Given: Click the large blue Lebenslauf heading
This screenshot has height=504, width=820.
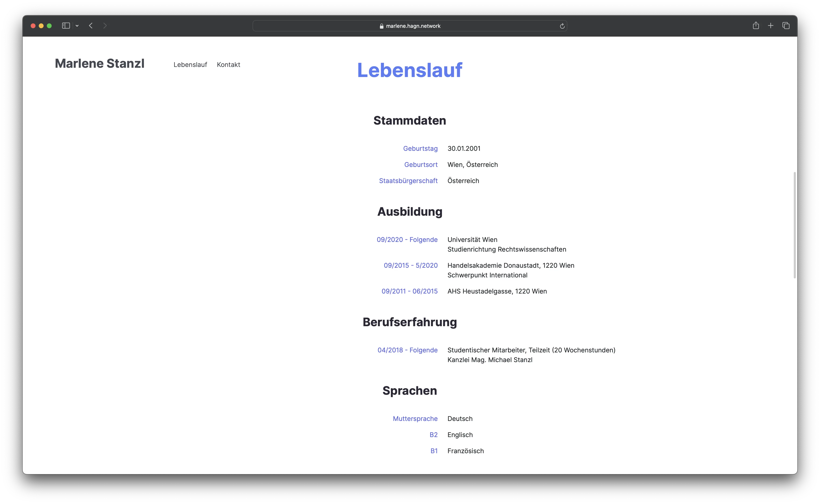Looking at the screenshot, I should coord(409,70).
